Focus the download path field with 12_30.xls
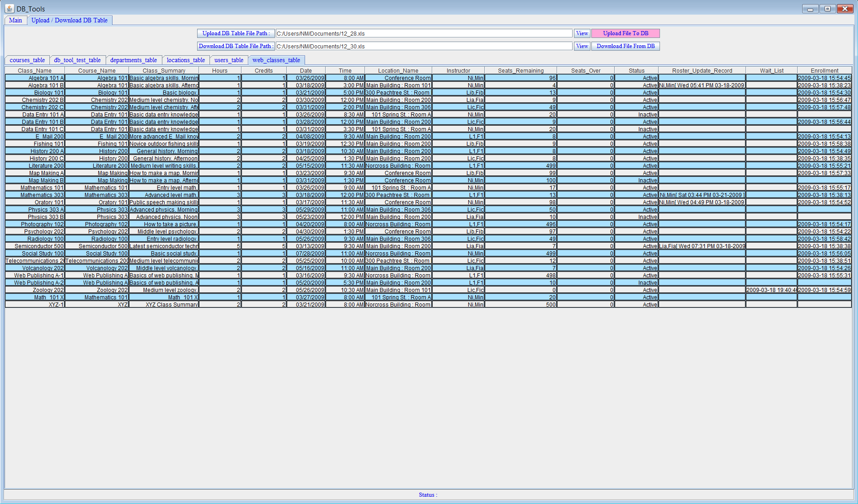The height and width of the screenshot is (504, 858). tap(424, 46)
